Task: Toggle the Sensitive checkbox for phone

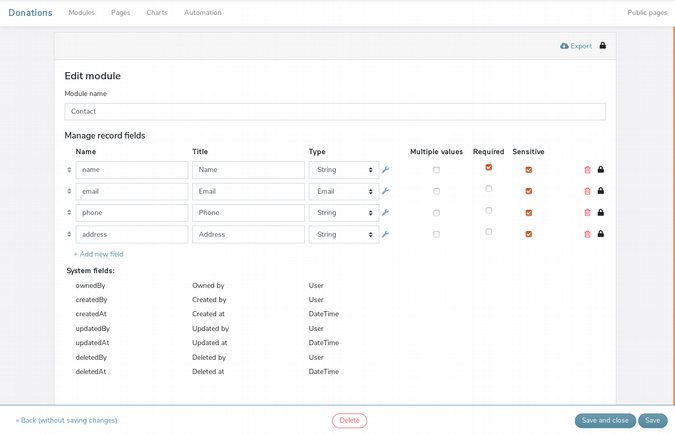Action: (528, 213)
